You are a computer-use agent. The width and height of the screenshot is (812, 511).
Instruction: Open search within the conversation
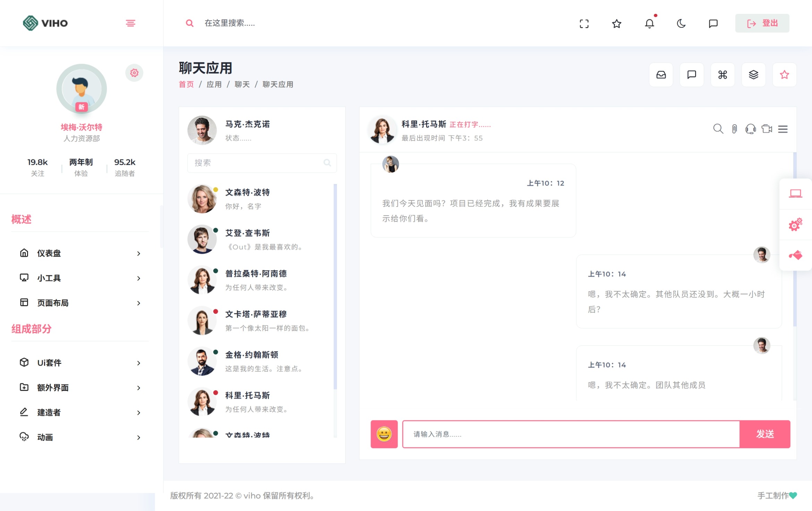[718, 129]
